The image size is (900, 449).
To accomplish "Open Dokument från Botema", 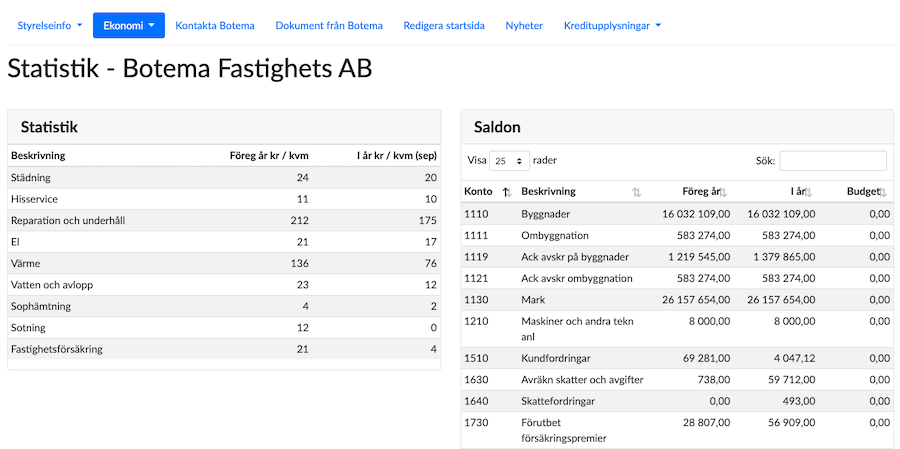I will pyautogui.click(x=328, y=26).
